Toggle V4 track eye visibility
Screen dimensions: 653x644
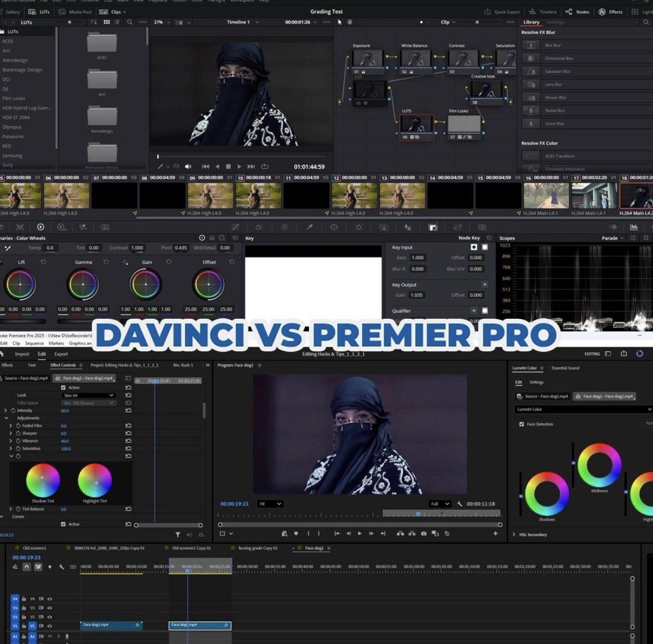click(49, 599)
